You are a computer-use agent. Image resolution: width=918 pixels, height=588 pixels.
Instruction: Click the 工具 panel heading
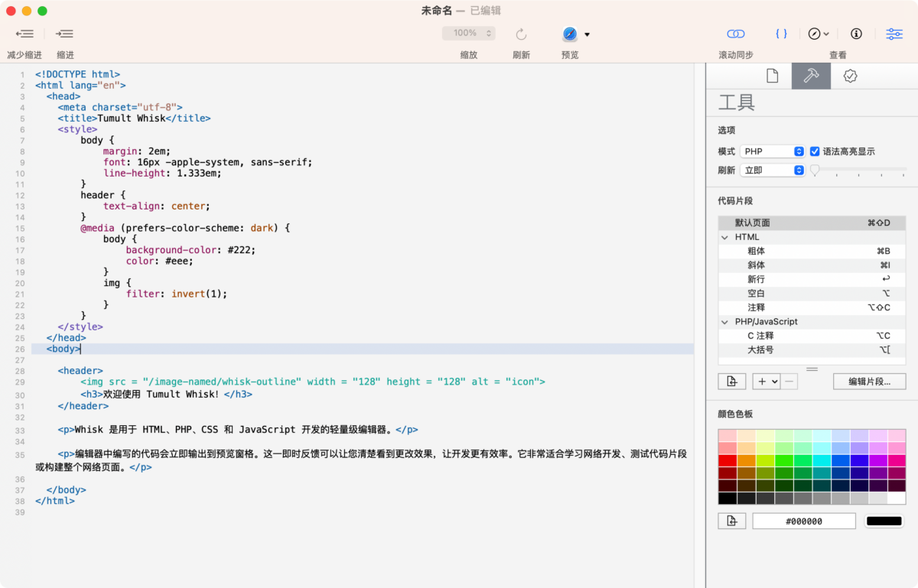(737, 103)
